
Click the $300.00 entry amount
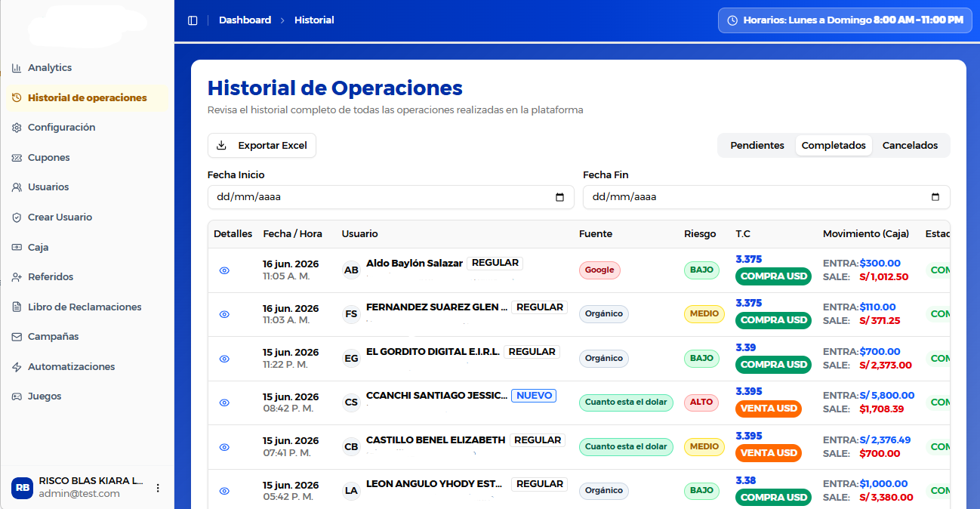(x=880, y=264)
